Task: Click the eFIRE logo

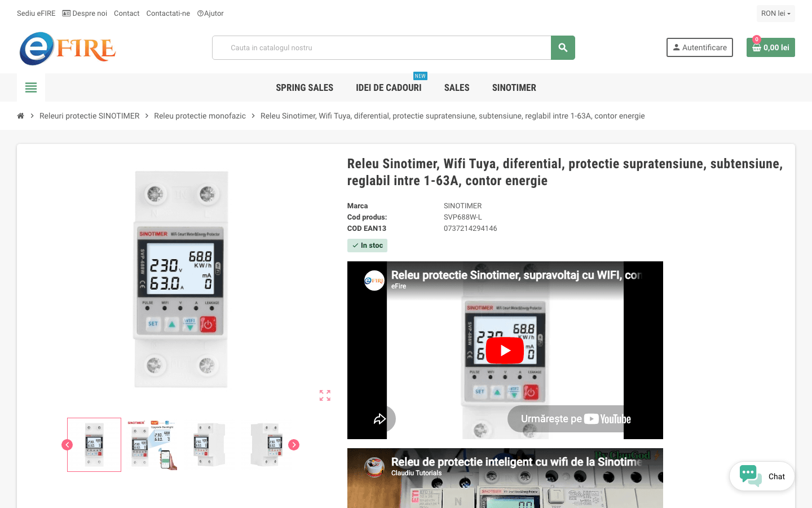Action: (68, 49)
